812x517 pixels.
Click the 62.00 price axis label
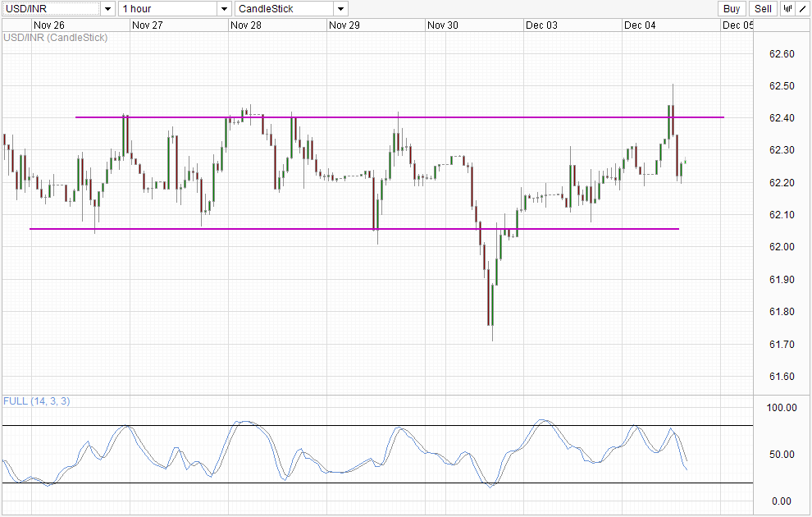tap(782, 247)
